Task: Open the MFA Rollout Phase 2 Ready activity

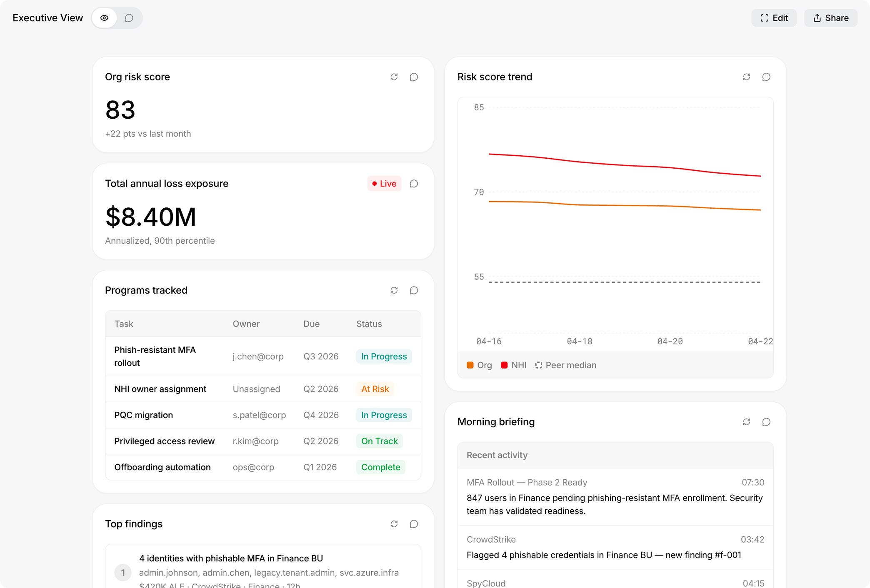Action: pyautogui.click(x=615, y=496)
